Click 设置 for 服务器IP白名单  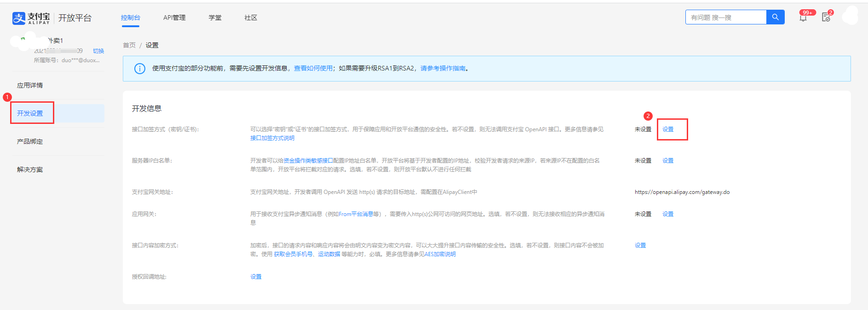[668, 161]
